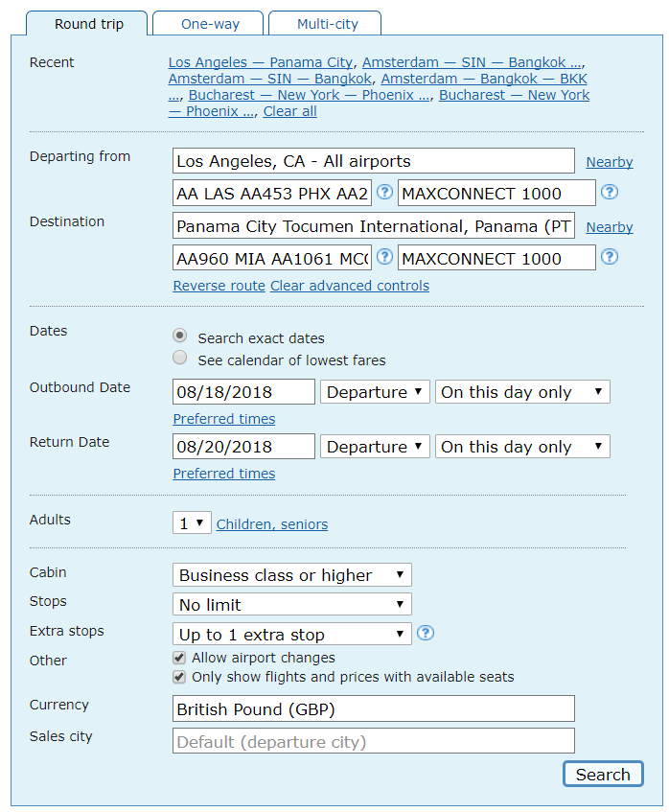Click help icon beside destination MAXCONNECT field
Image resolution: width=669 pixels, height=812 pixels.
[610, 257]
